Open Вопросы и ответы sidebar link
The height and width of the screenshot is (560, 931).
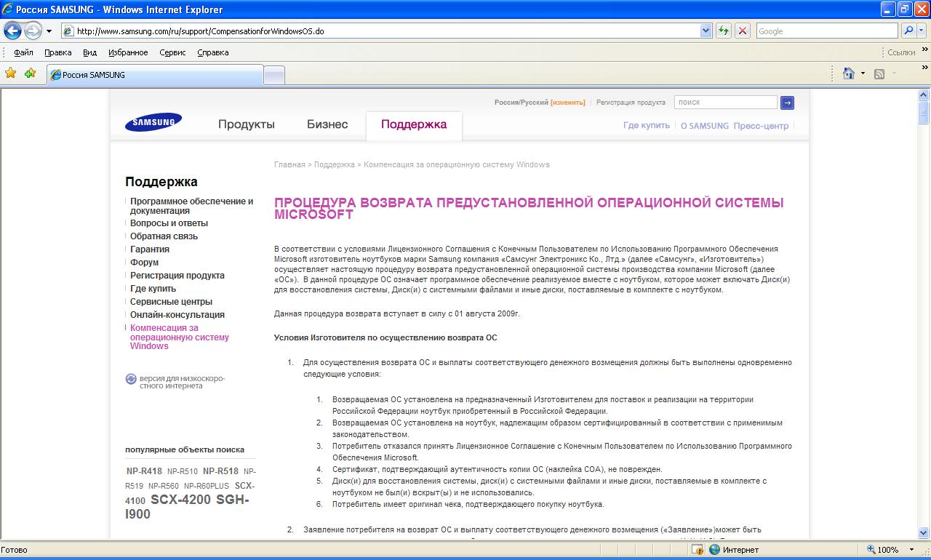[x=169, y=223]
